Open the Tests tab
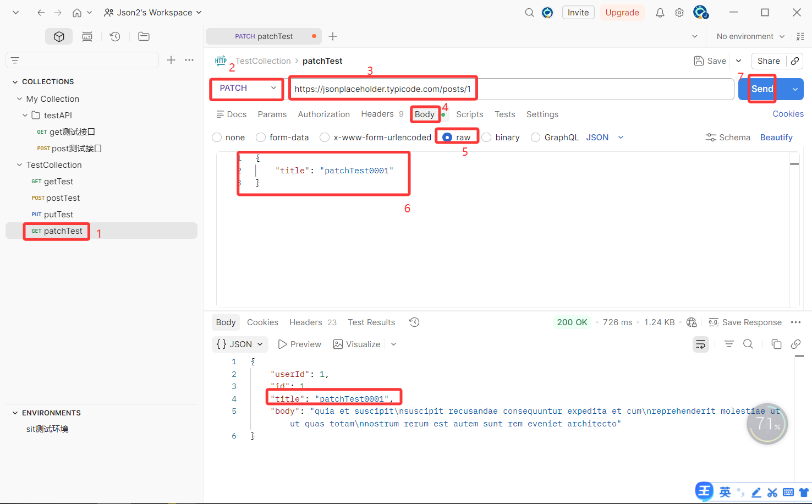Image resolution: width=812 pixels, height=504 pixels. tap(504, 114)
